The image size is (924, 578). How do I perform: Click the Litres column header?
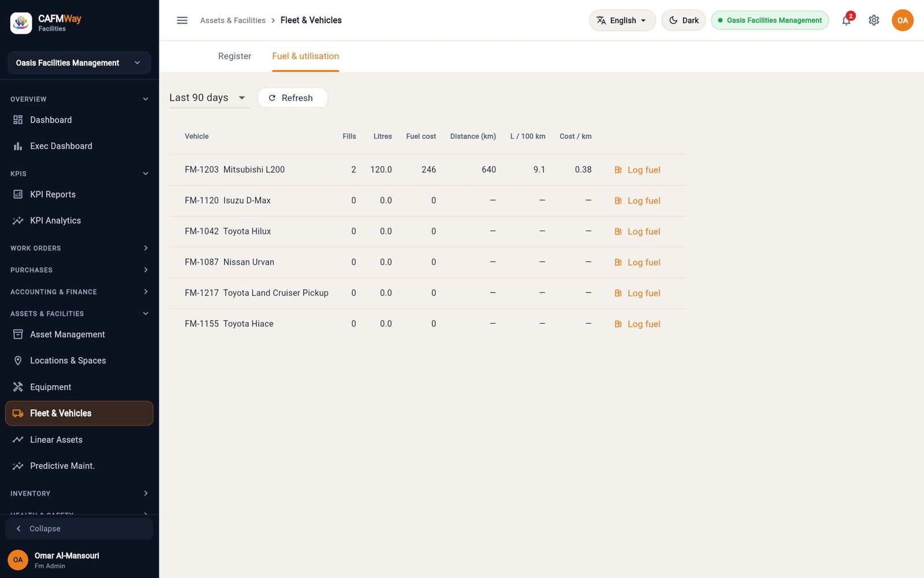point(383,136)
